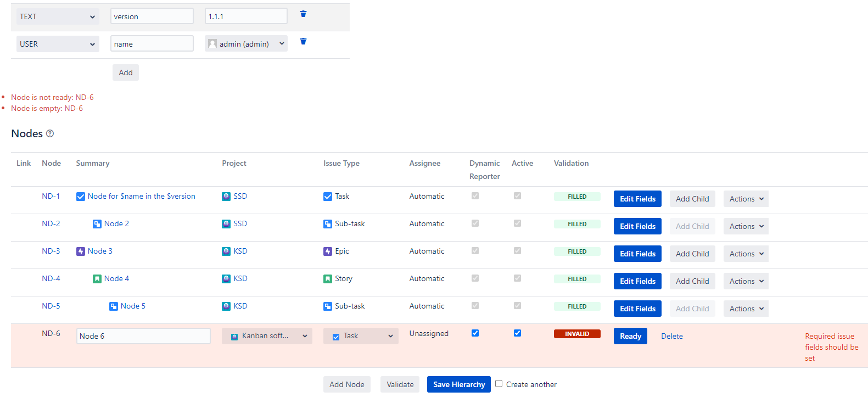Open the Nodes help question icon
Viewport: 868px width, 403px height.
[x=50, y=133]
